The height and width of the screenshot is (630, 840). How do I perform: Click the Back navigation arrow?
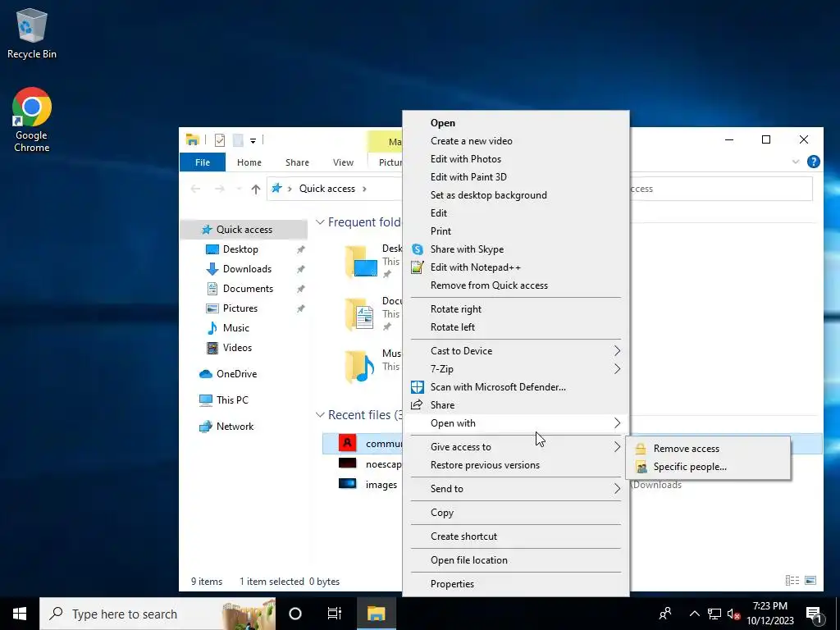coord(195,189)
